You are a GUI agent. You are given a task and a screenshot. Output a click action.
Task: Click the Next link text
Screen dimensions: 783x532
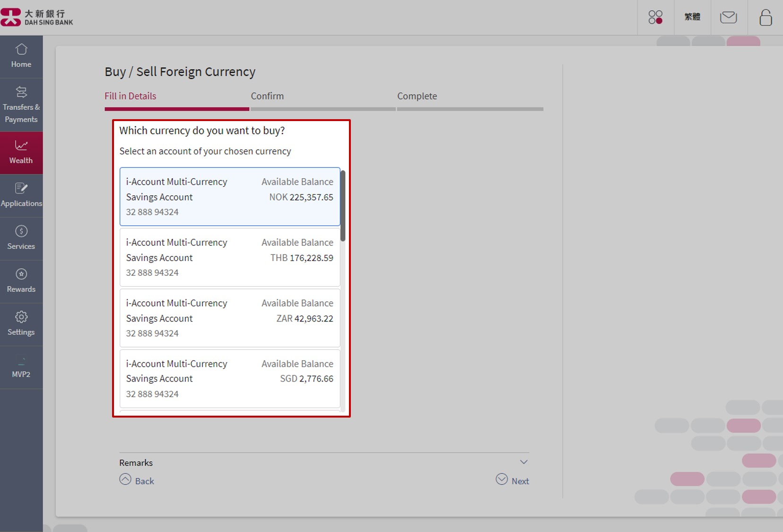click(520, 481)
